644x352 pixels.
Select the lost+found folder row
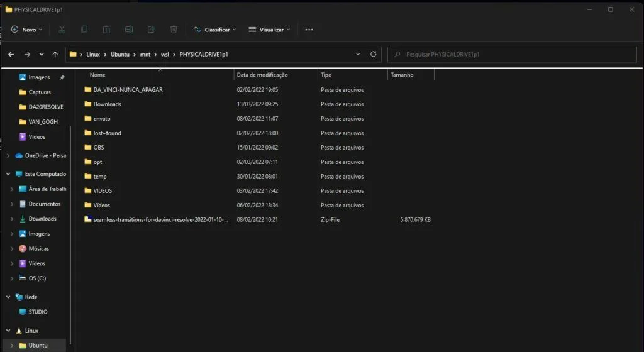(258, 133)
